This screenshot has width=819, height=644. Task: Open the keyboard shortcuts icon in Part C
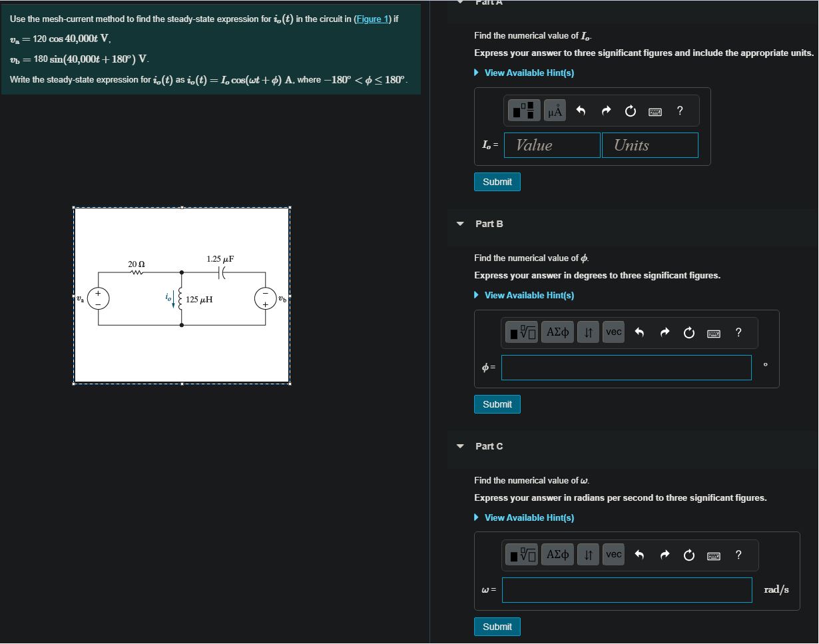(x=714, y=555)
